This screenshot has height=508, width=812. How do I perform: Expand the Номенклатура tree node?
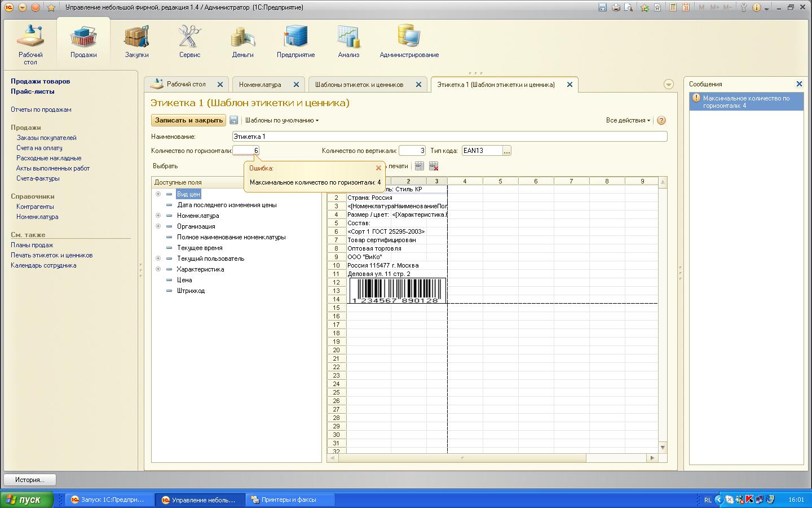[158, 215]
